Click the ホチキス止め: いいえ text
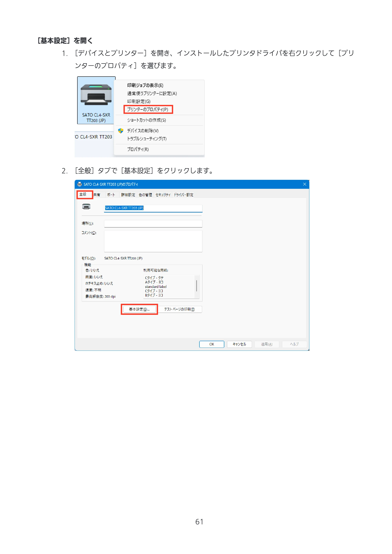This screenshot has width=392, height=554. pyautogui.click(x=99, y=284)
